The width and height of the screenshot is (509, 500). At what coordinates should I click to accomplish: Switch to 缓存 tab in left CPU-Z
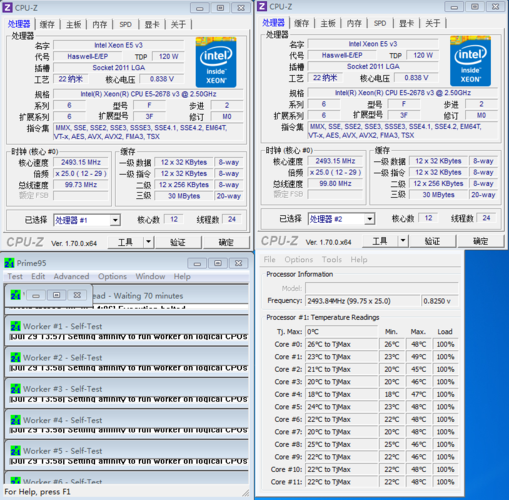click(x=47, y=24)
